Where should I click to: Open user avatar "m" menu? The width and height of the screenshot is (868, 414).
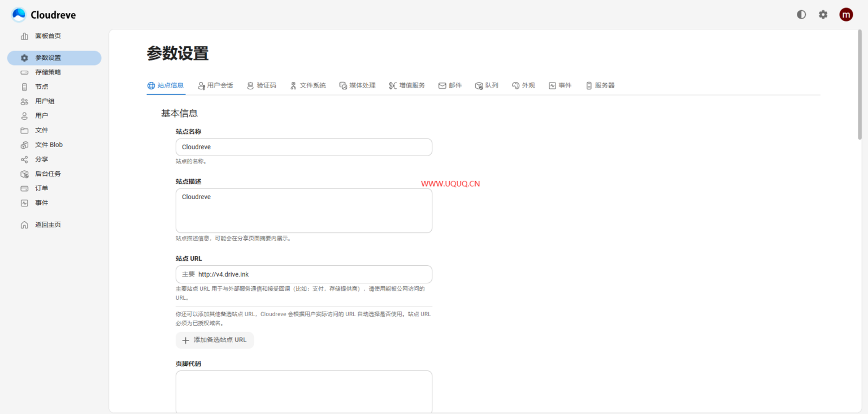pos(846,15)
